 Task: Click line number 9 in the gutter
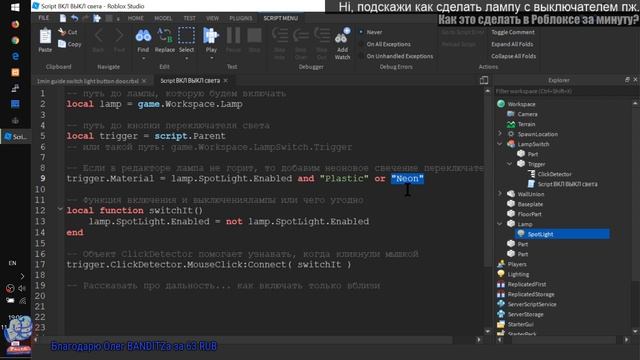(x=43, y=178)
